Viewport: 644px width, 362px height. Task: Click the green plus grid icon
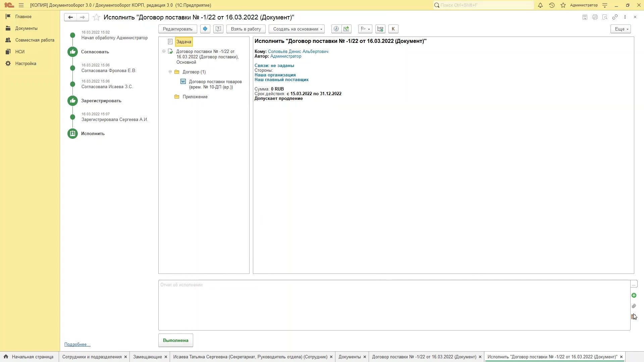(x=346, y=29)
